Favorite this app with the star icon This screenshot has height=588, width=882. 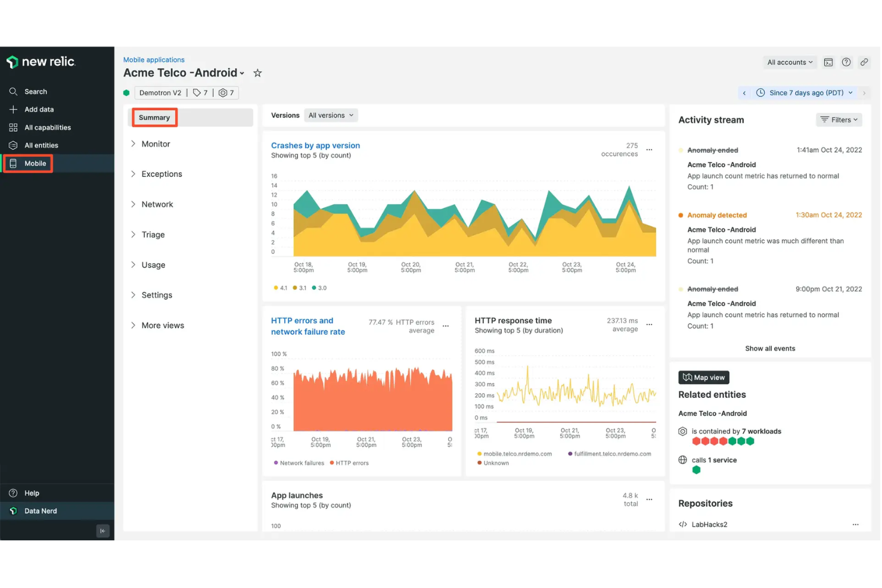click(x=257, y=73)
